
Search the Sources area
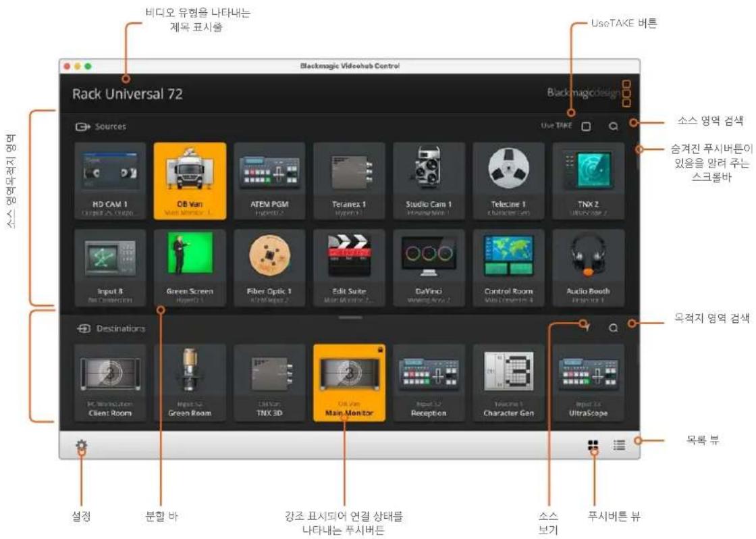pos(614,126)
